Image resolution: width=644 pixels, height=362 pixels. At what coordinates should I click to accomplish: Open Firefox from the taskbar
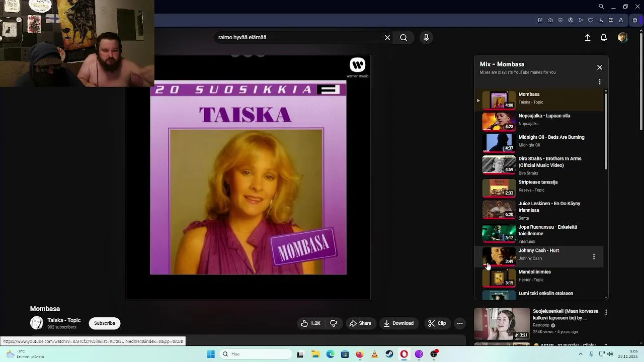coord(359,354)
